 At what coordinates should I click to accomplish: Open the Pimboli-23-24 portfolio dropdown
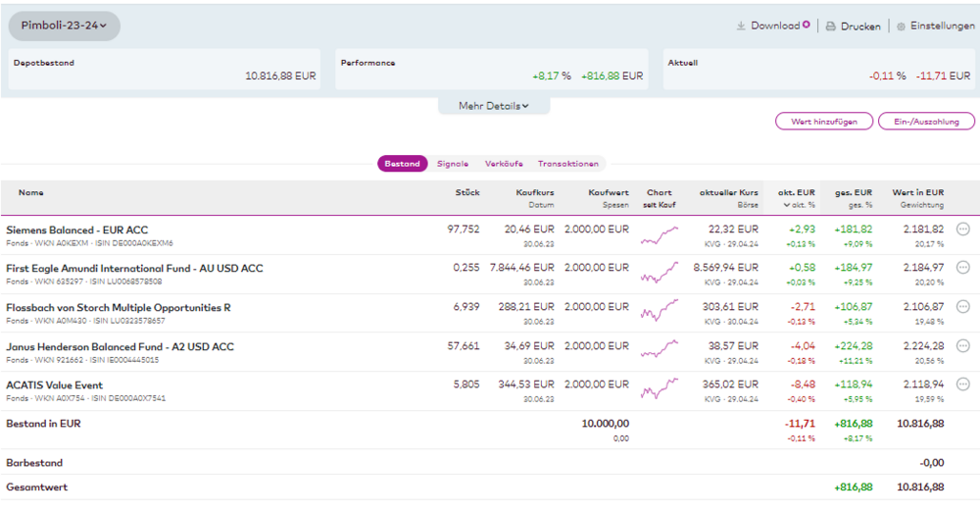[x=64, y=26]
